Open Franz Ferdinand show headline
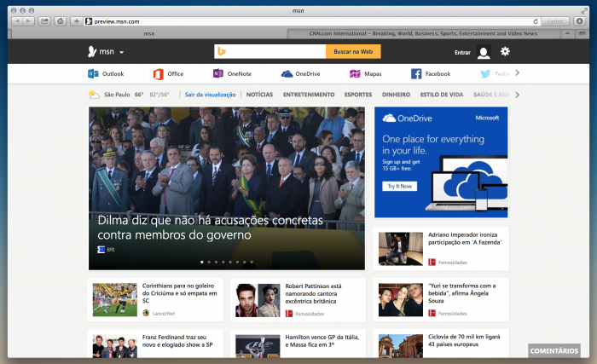Screen dimensions: 597x364 coord(177,341)
